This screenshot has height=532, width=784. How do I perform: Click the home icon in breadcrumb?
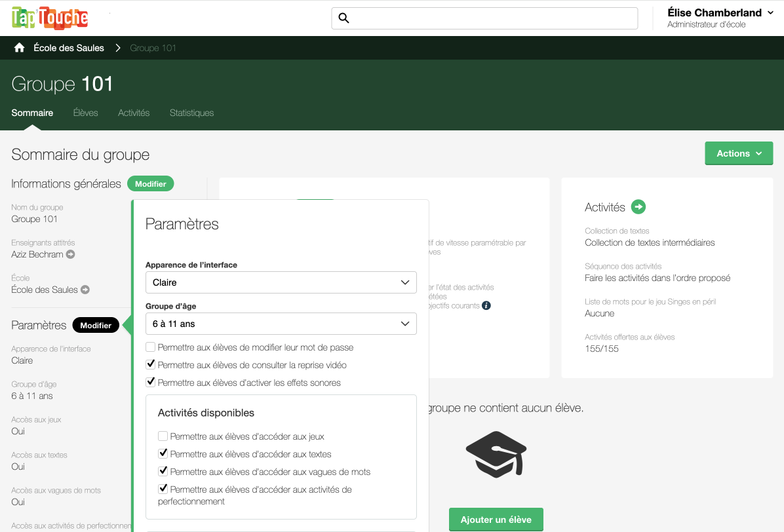point(20,48)
